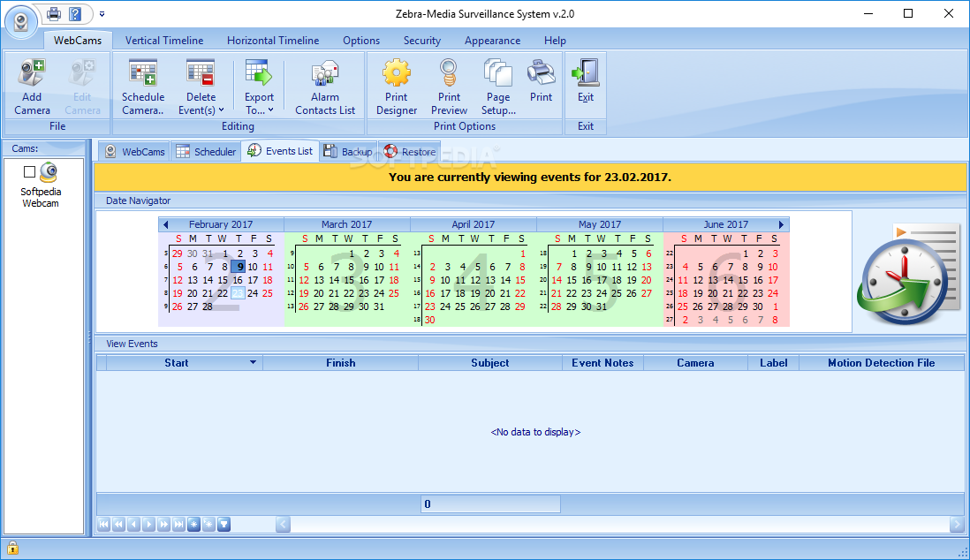
Task: Open the Delete Event(s) dropdown arrow
Action: click(x=221, y=110)
